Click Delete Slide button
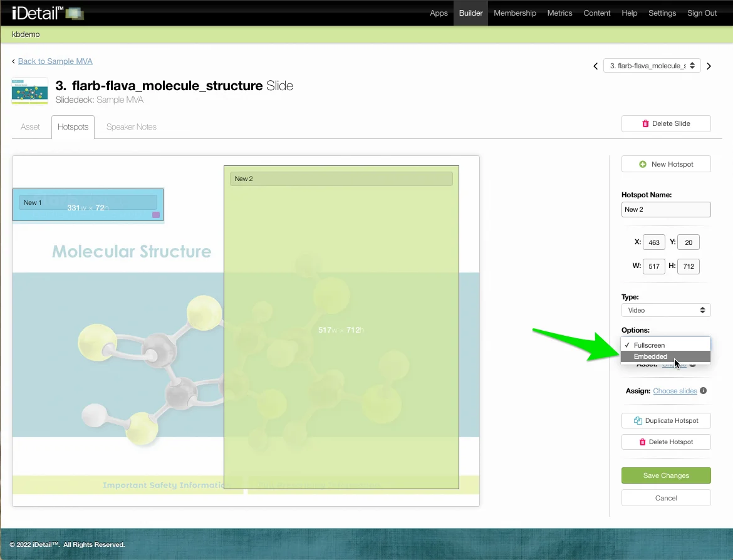Viewport: 733px width, 560px height. click(666, 123)
